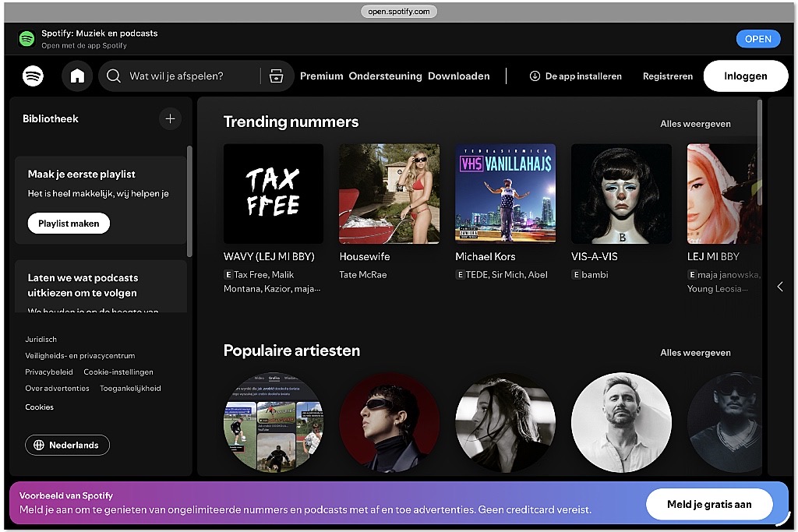Screen dimensions: 798x532
Task: Click the Registreren link
Action: [668, 76]
